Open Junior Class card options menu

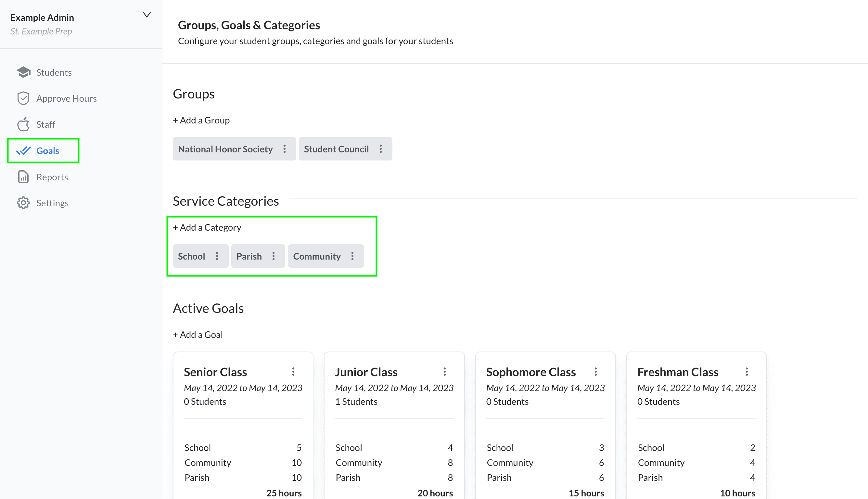(x=444, y=372)
